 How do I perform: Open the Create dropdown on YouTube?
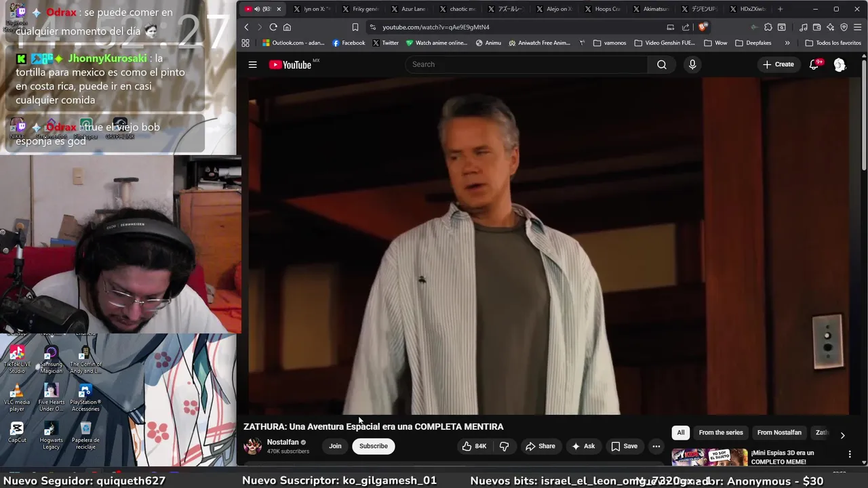coord(778,64)
